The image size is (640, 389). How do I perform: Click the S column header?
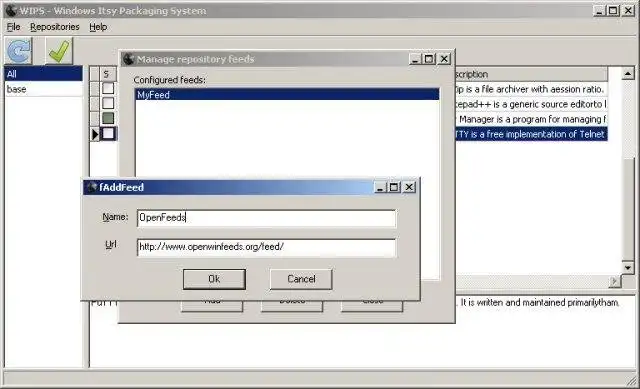(108, 74)
